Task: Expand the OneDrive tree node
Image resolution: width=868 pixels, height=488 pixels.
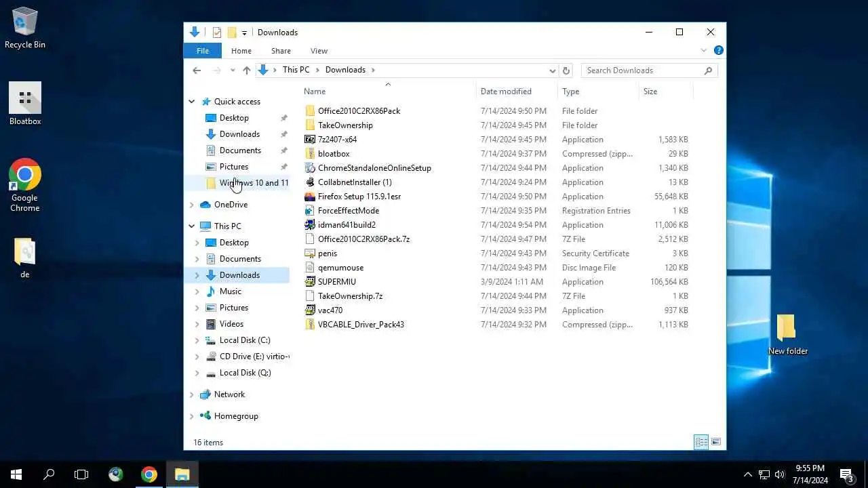Action: [x=192, y=205]
